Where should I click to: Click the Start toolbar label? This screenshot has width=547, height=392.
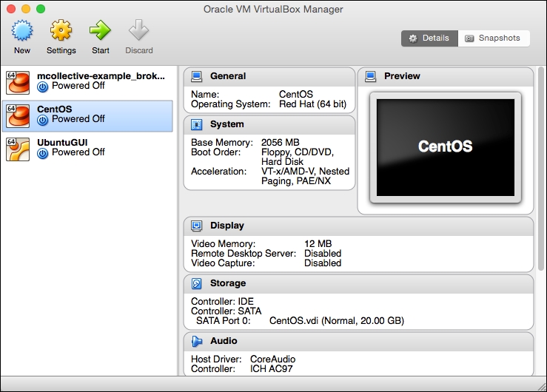pyautogui.click(x=101, y=50)
